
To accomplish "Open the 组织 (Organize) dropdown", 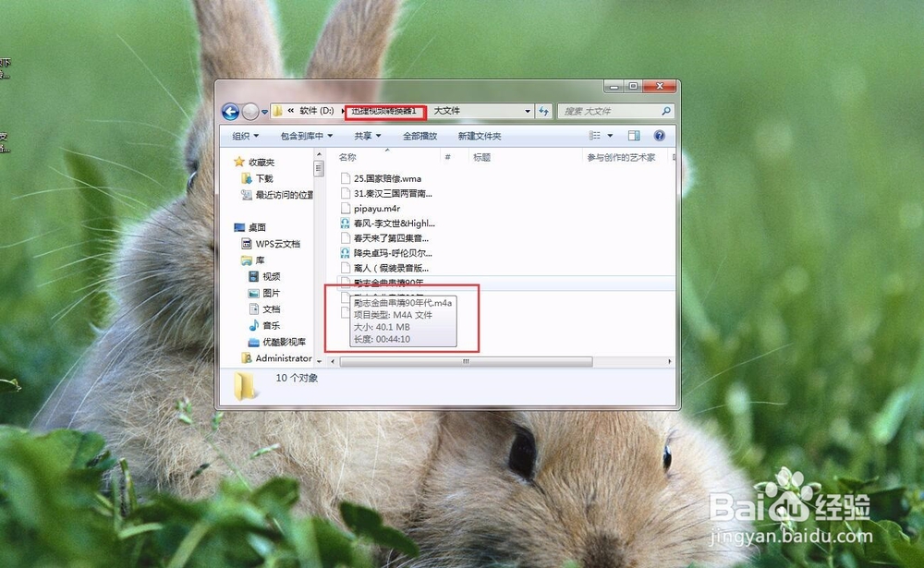I will coord(243,135).
